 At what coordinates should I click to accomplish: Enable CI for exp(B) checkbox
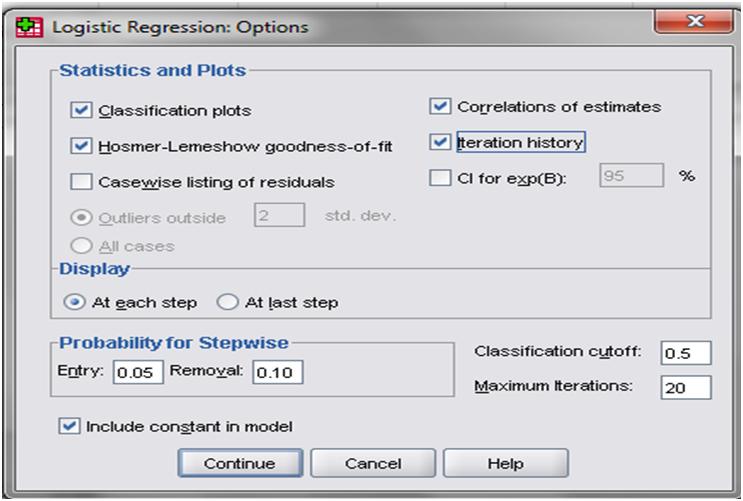(440, 178)
